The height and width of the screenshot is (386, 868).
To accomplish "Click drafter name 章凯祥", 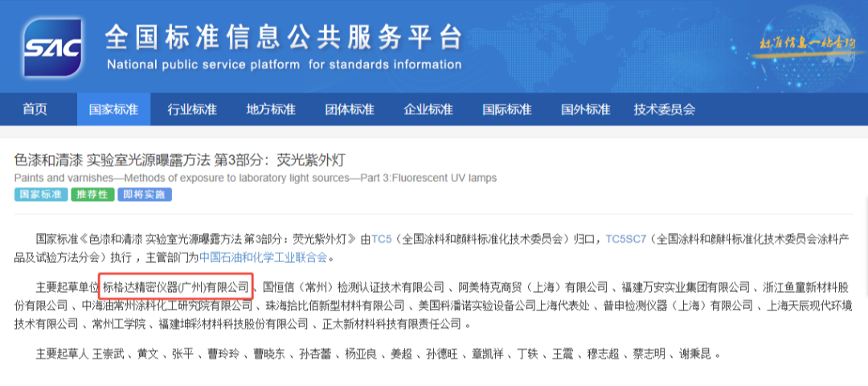I will coord(489,354).
